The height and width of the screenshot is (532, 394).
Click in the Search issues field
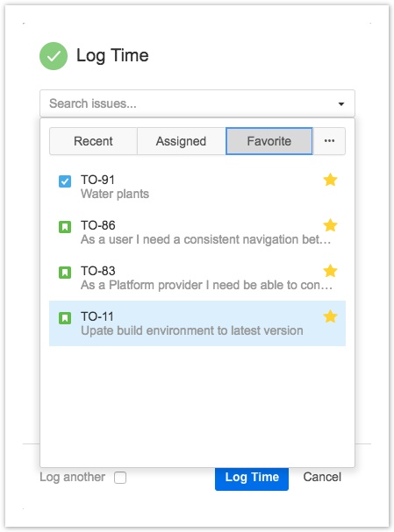pyautogui.click(x=197, y=103)
